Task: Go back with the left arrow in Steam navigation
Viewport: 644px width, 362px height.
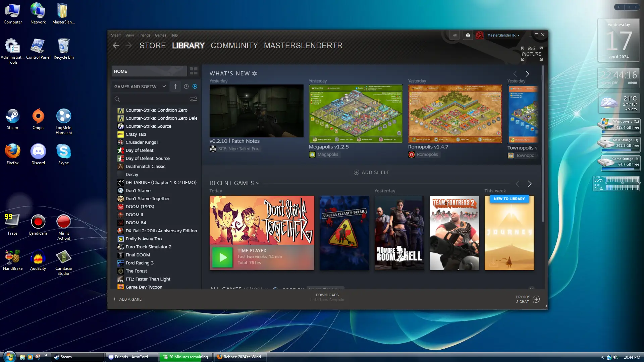Action: [116, 46]
